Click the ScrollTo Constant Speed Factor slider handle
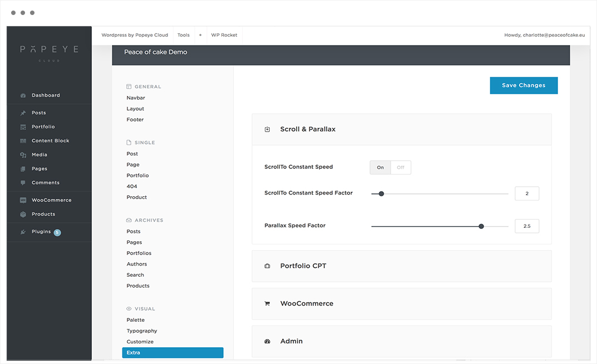597x364 pixels. pyautogui.click(x=381, y=194)
